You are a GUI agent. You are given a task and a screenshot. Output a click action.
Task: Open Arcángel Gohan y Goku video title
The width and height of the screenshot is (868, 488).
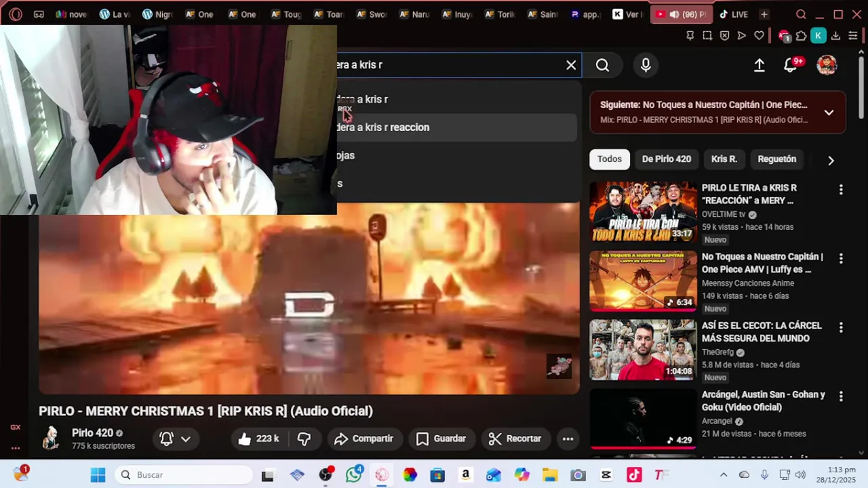[764, 401]
